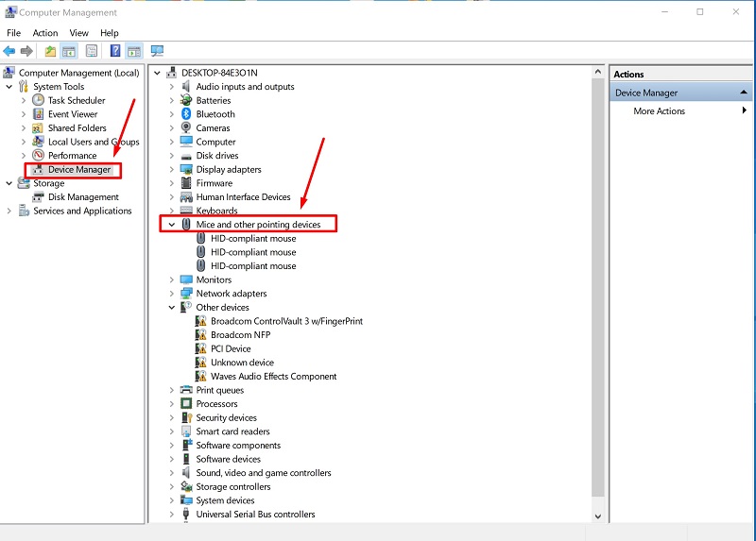Click the Processors chip icon
Viewport: 756px width, 541px height.
coord(186,404)
